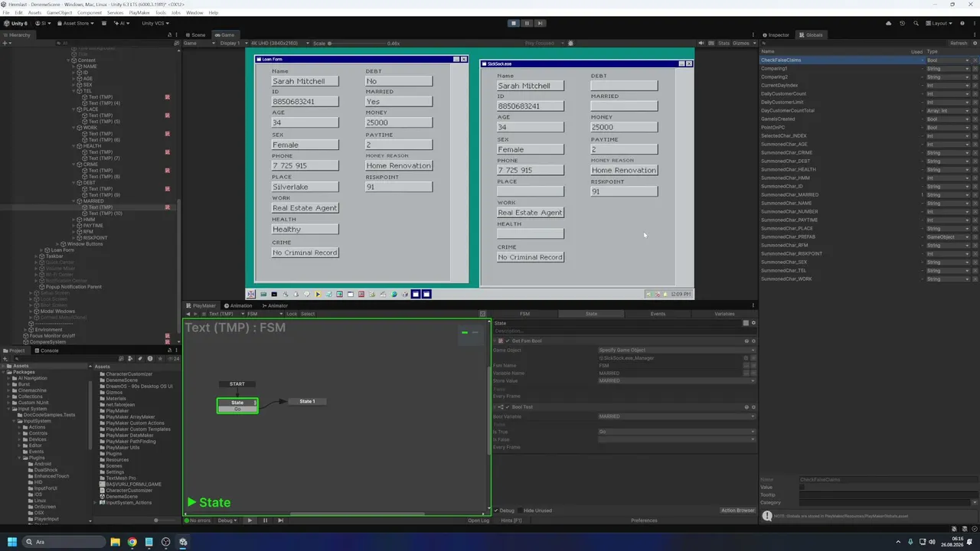Open the Asset Store dropdown
The width and height of the screenshot is (980, 551).
pyautogui.click(x=76, y=23)
